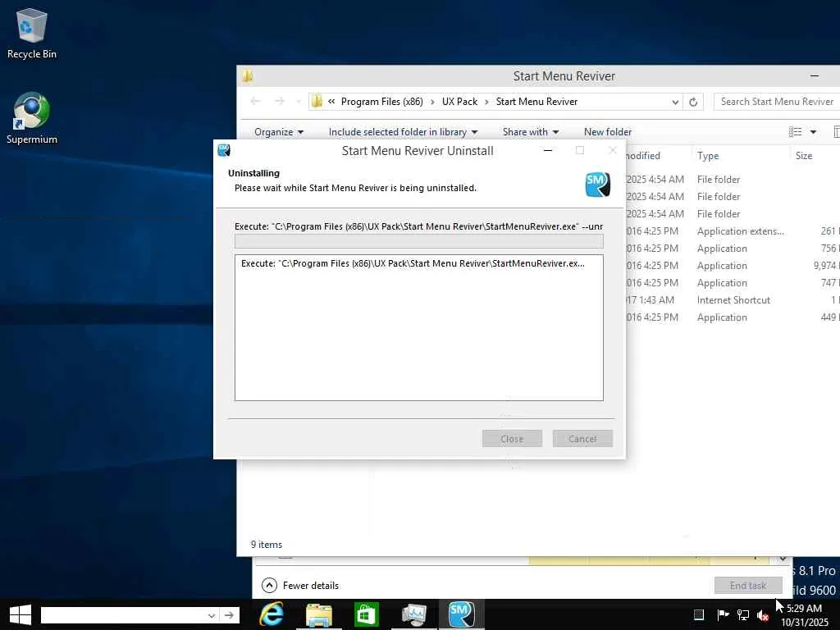Launch the Supermium desktop shortcut
This screenshot has height=630, width=840.
click(32, 118)
